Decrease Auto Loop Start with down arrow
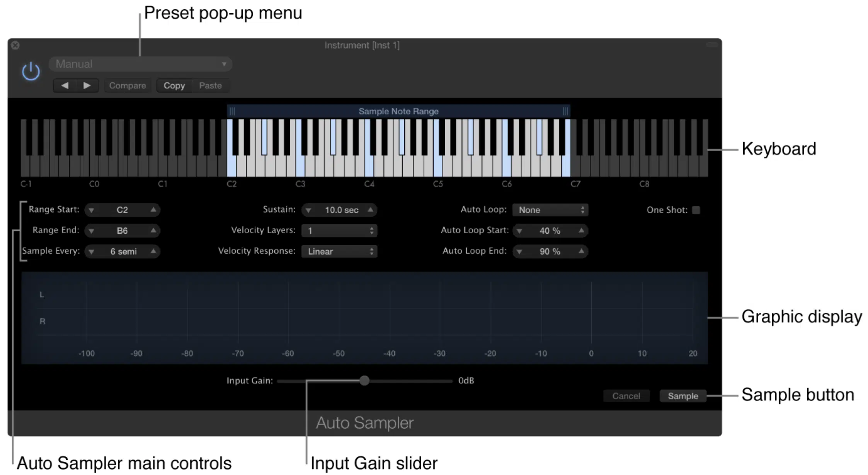This screenshot has height=475, width=868. coord(519,231)
